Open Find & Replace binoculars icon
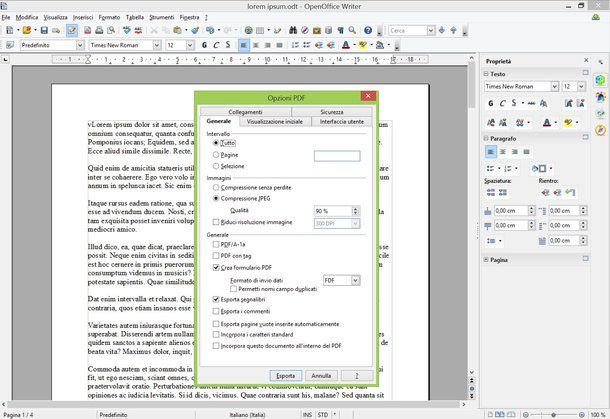 [x=293, y=30]
